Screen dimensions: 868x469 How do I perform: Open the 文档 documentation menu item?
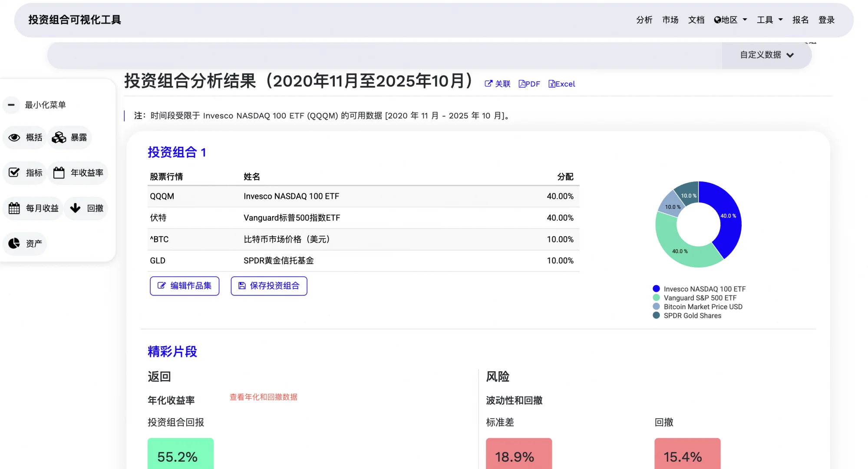696,20
